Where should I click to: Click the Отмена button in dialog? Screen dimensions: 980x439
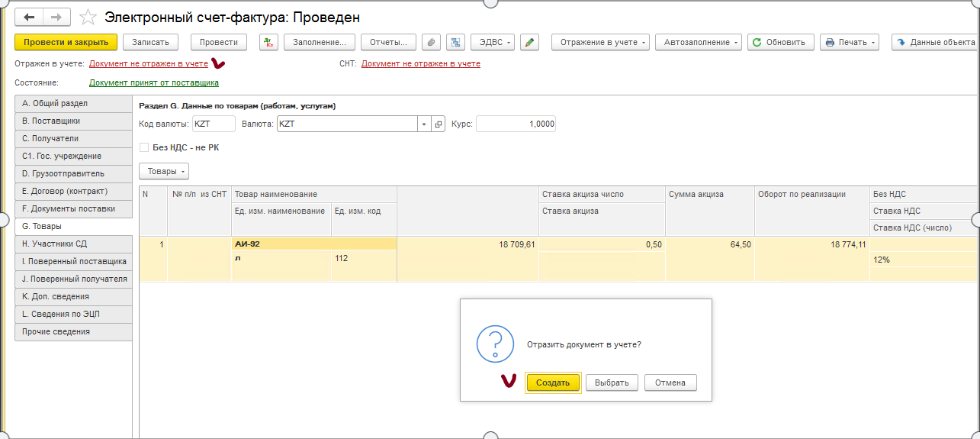670,383
